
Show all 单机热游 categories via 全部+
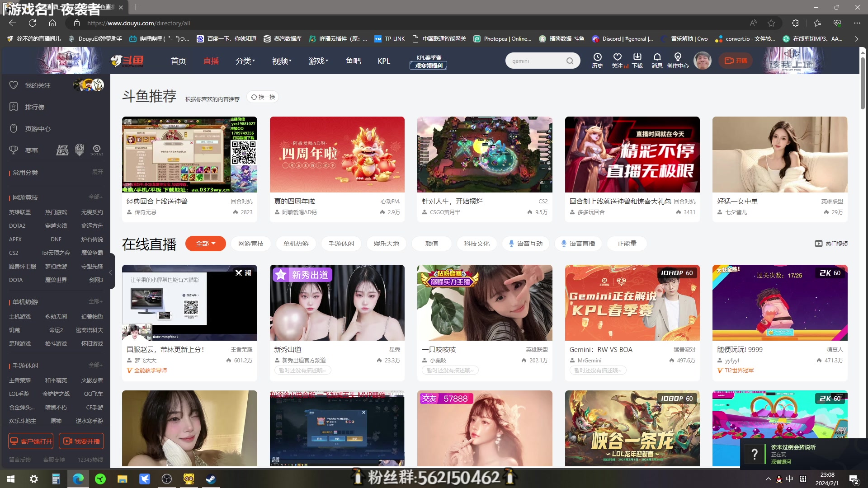pyautogui.click(x=96, y=301)
